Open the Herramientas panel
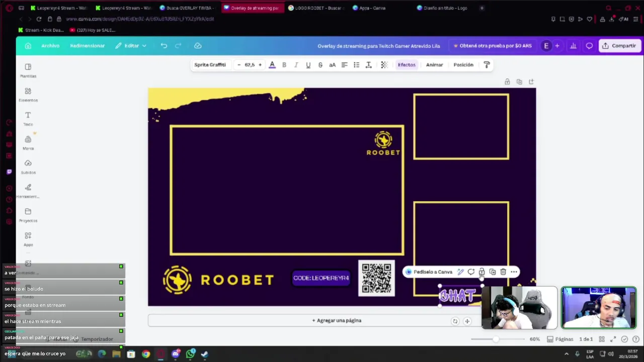 click(28, 191)
